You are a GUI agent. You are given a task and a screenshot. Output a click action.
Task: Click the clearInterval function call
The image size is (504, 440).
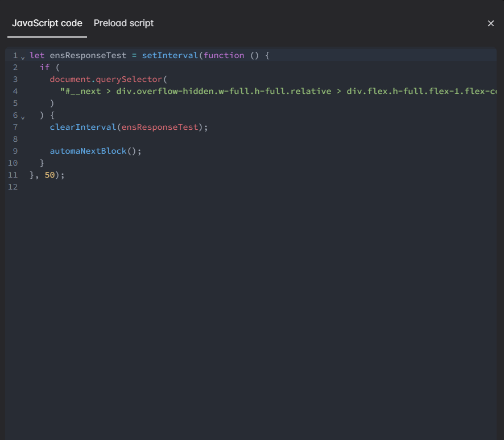tap(83, 127)
